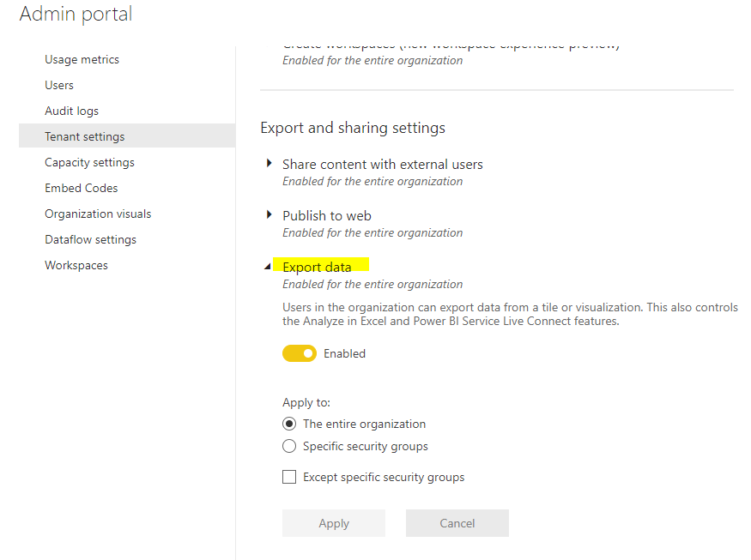Screen dimensions: 751x560
Task: Open Audit logs page
Action: tap(71, 111)
